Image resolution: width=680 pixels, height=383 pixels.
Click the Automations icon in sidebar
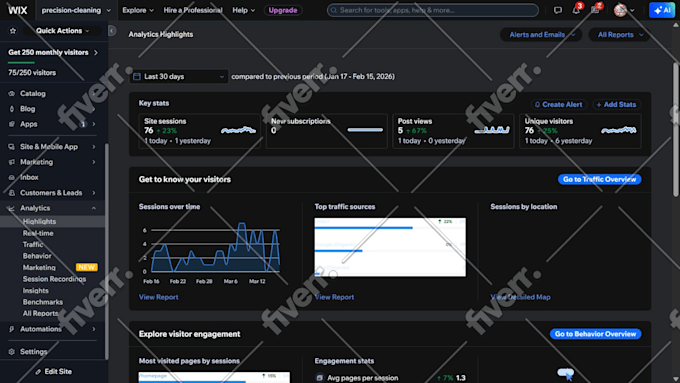(11, 329)
